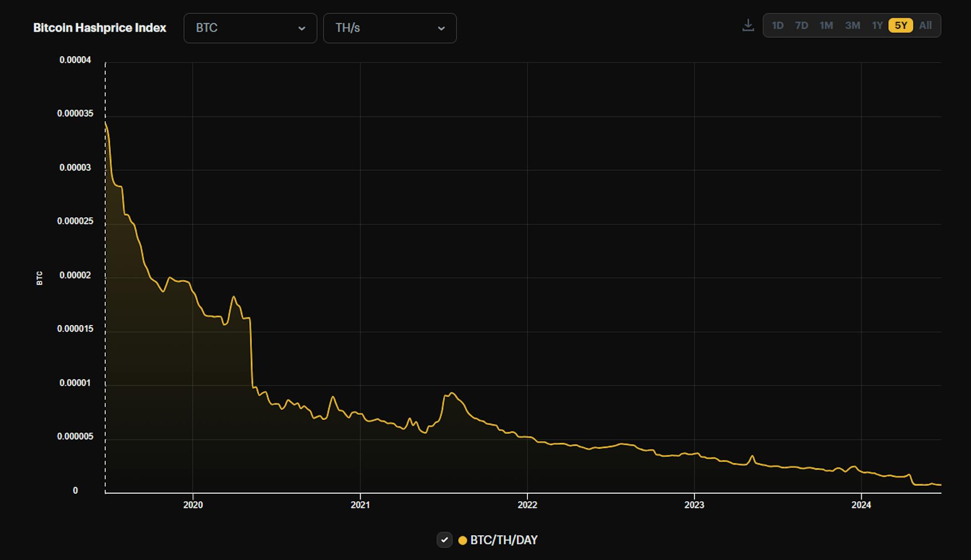Click the Bitcoin Hashprice Index title
The height and width of the screenshot is (560, 971).
click(100, 28)
